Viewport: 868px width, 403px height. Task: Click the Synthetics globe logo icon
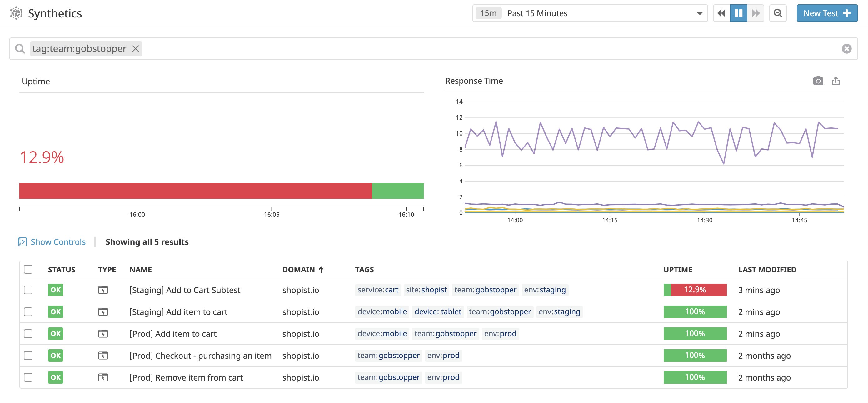[16, 13]
